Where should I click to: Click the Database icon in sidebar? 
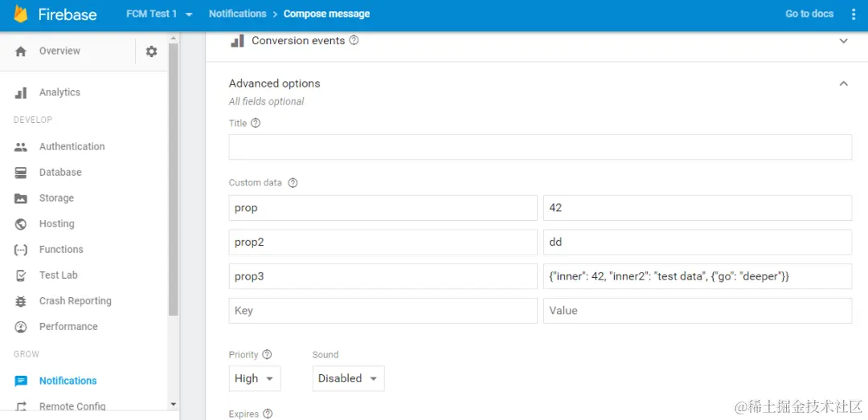[20, 173]
